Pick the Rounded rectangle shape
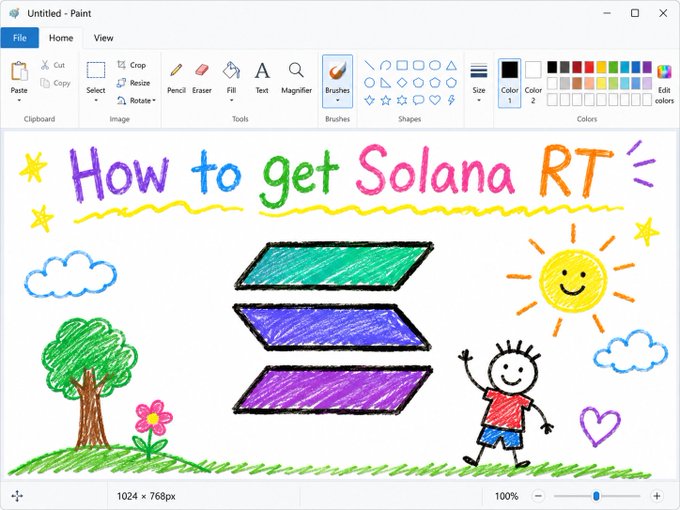 (x=418, y=65)
